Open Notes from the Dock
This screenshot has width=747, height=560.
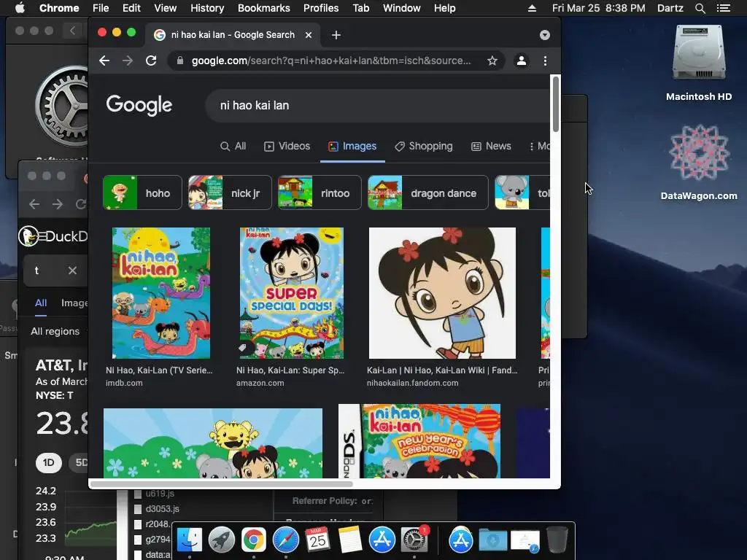pos(349,540)
